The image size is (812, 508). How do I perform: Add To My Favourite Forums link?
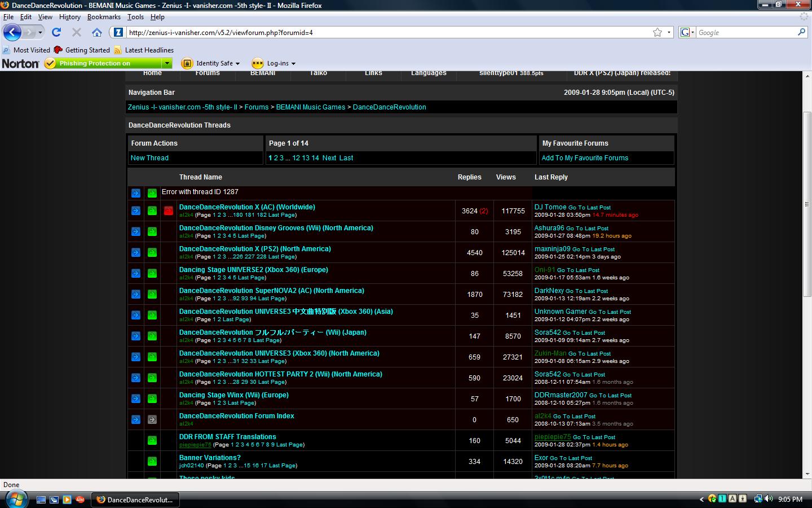click(585, 158)
